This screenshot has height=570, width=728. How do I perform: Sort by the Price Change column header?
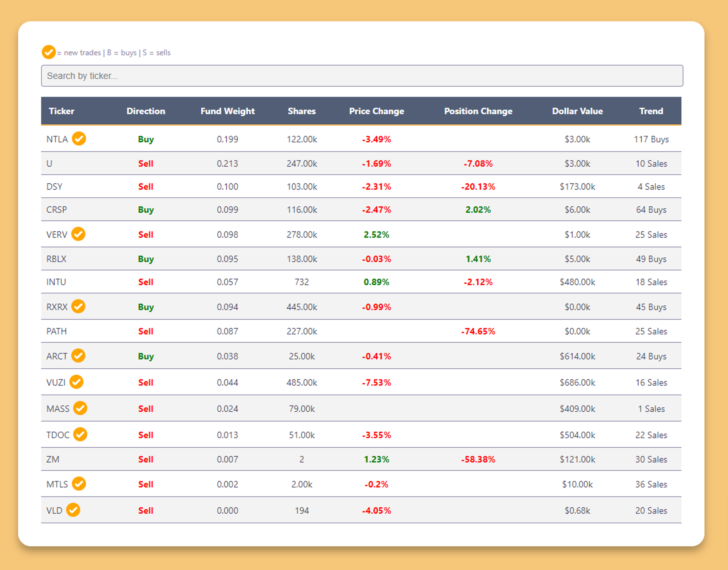(376, 111)
